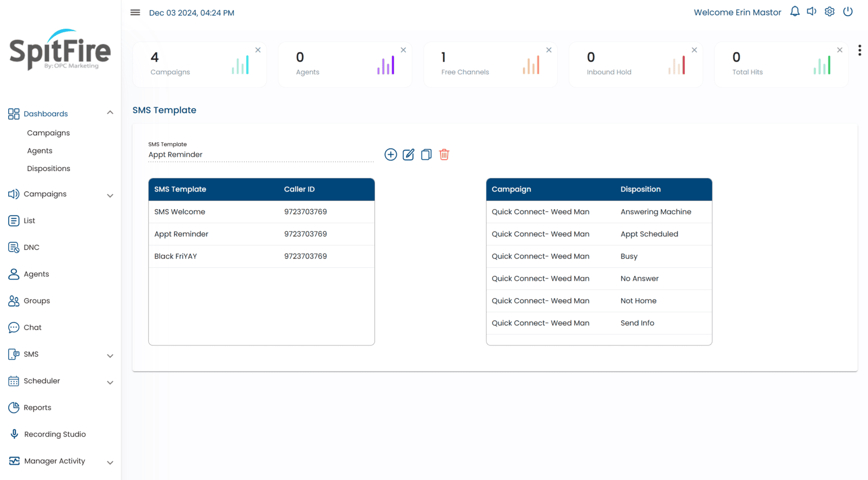Click the Caller ID column header
The image size is (868, 480).
tap(299, 190)
